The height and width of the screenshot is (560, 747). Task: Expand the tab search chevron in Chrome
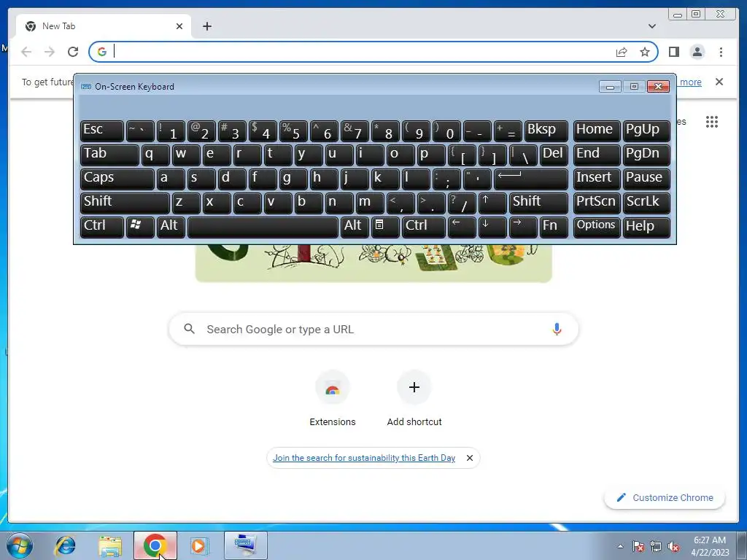tap(652, 26)
